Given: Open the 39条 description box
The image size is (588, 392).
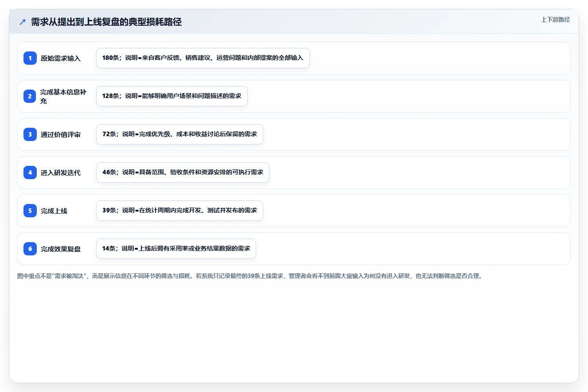Looking at the screenshot, I should (179, 211).
